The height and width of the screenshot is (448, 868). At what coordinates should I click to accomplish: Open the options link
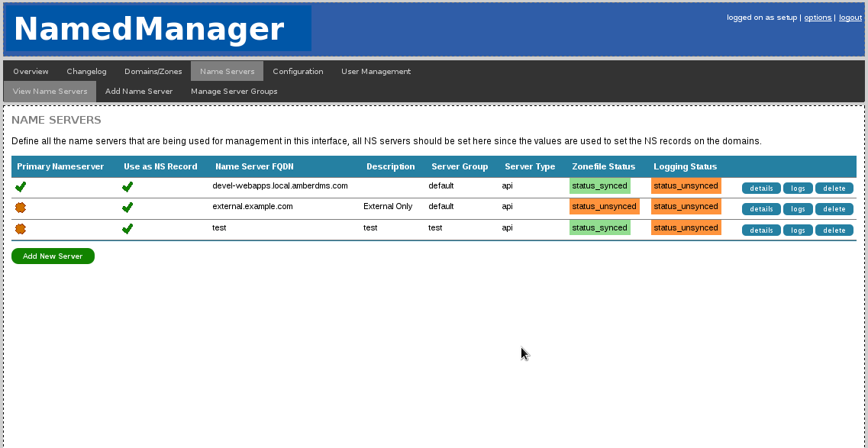tap(818, 17)
